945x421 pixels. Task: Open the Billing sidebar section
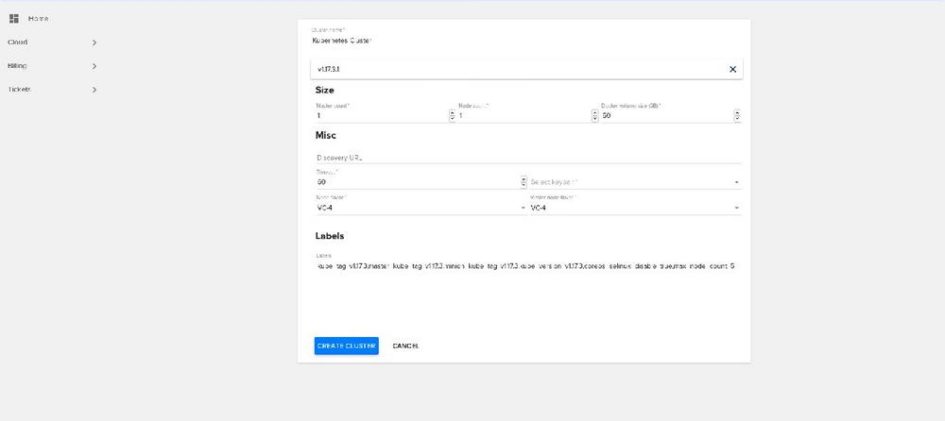pos(18,66)
